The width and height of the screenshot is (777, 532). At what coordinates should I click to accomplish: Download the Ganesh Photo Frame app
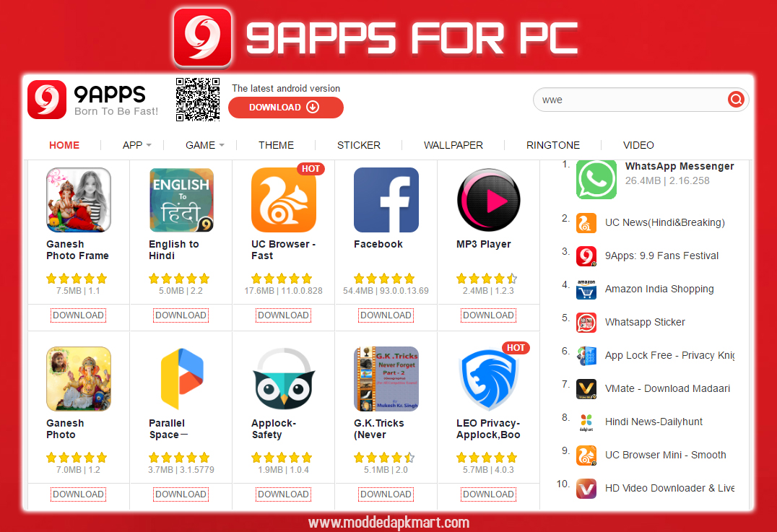point(78,315)
